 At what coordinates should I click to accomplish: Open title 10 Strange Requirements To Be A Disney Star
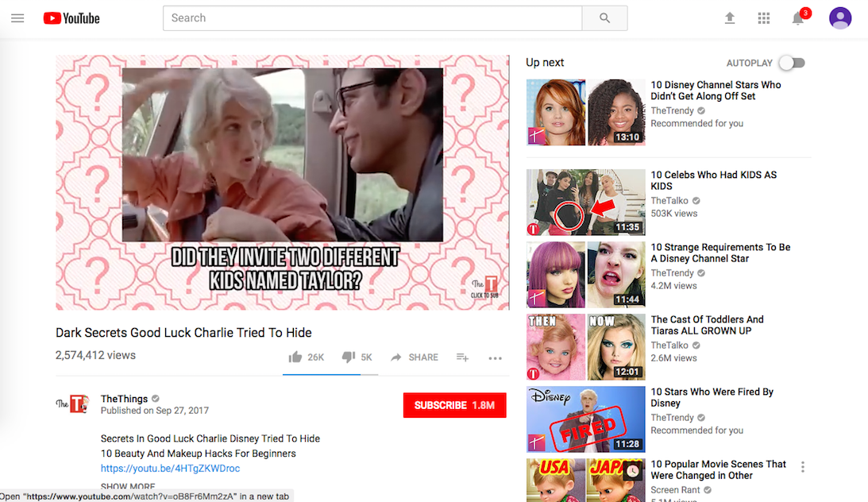[x=720, y=253]
